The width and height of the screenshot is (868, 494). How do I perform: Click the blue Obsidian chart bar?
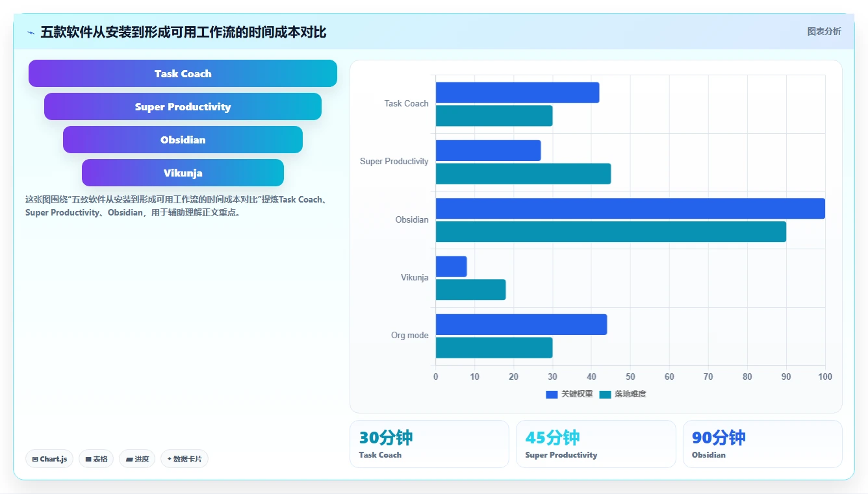[630, 208]
